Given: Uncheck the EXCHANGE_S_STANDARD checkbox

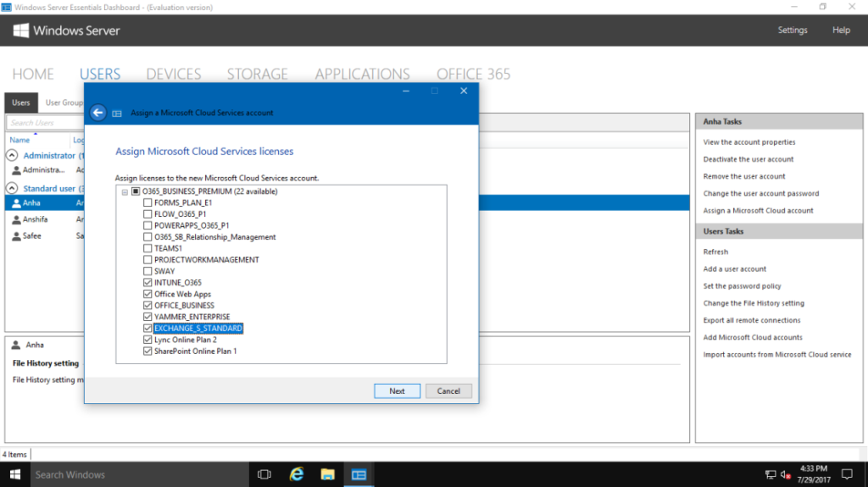Looking at the screenshot, I should coord(147,328).
